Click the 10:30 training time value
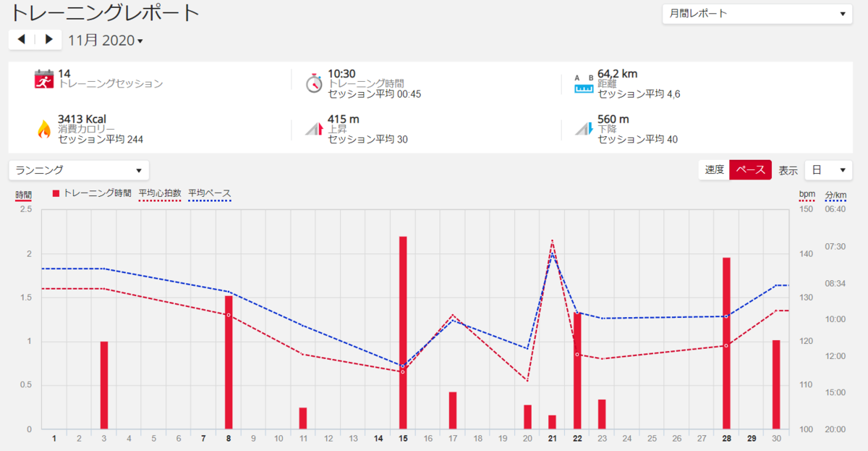 (341, 73)
